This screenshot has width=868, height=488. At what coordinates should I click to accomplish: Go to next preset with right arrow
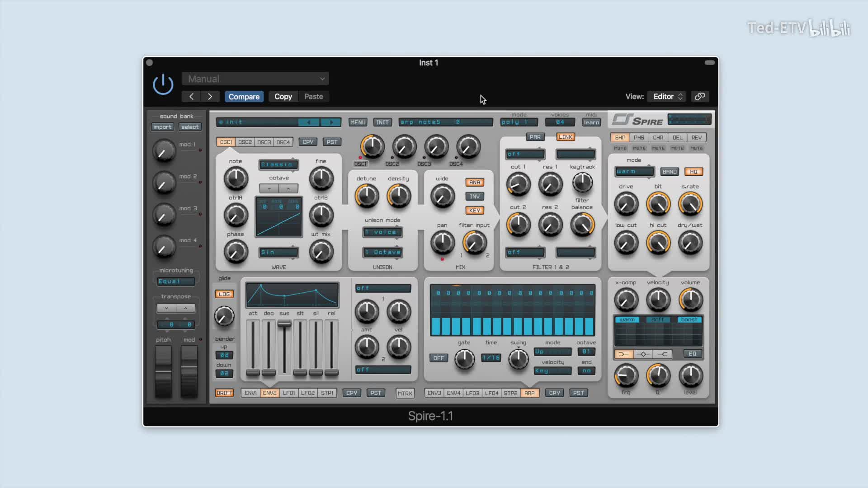tap(210, 96)
